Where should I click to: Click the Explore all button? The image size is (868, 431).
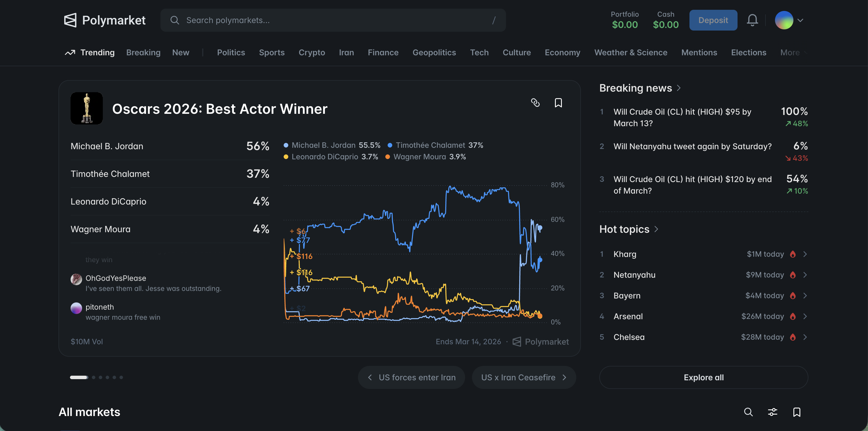[703, 377]
